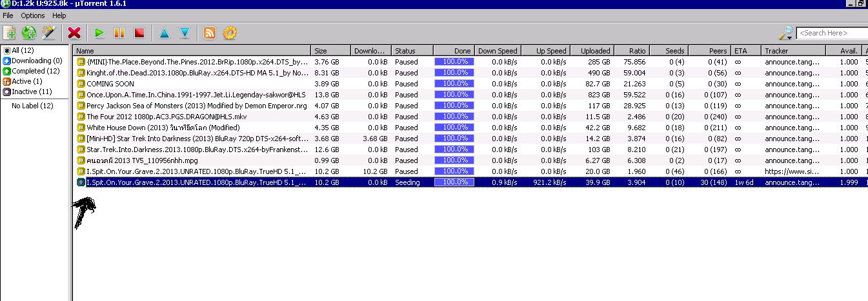Click paused icon of COMING SOON torrent
Viewport: 868px width, 301px height.
tap(81, 84)
